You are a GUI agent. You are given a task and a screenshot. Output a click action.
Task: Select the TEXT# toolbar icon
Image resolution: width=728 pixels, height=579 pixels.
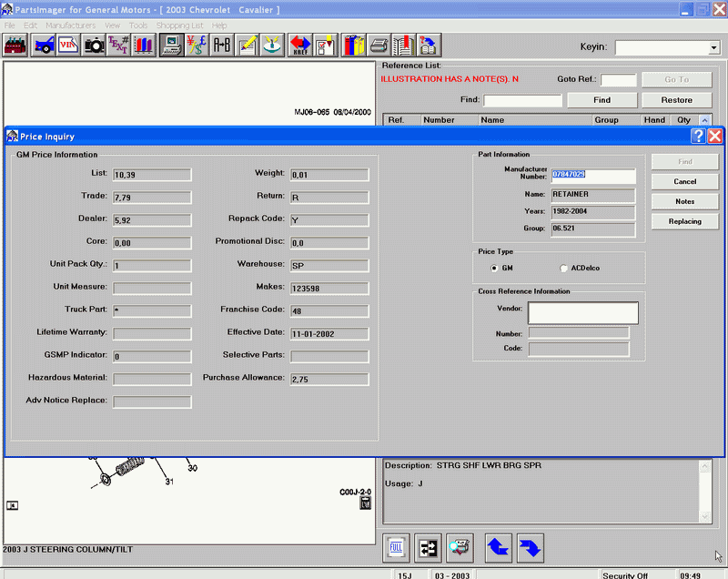(118, 46)
